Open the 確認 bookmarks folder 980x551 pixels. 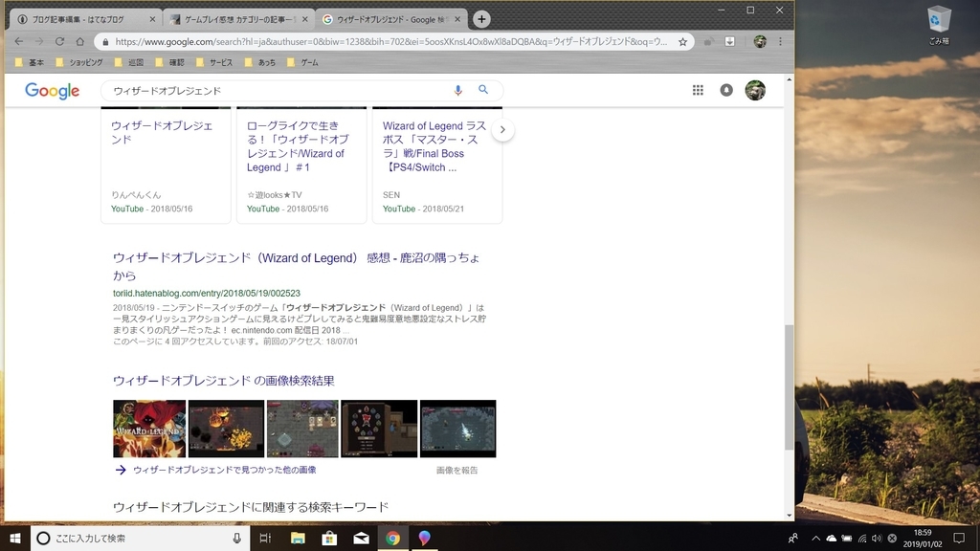click(x=170, y=62)
